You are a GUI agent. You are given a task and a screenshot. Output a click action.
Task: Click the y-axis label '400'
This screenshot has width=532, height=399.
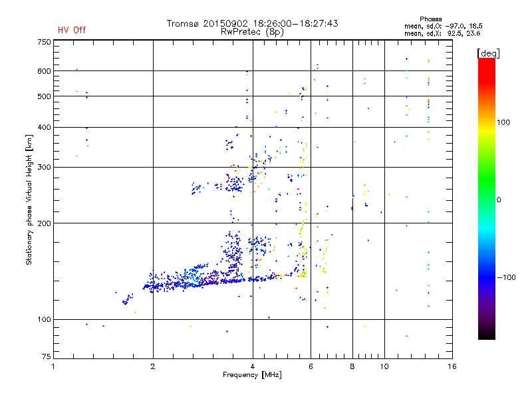pos(44,128)
